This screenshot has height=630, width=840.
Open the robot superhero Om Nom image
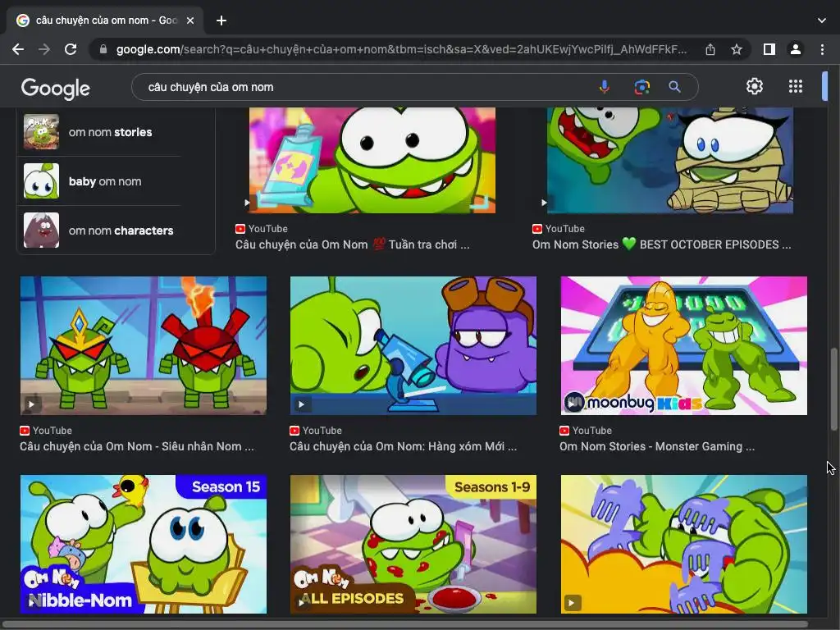[x=143, y=345]
